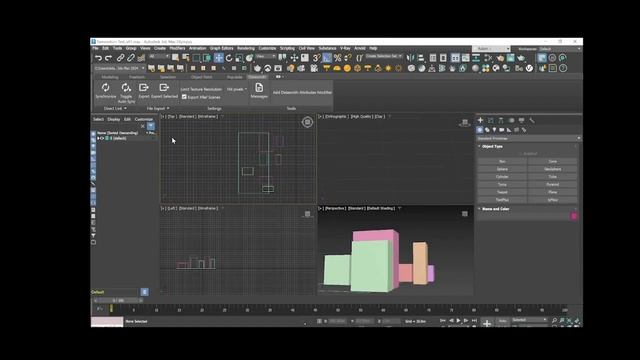Click the Export icon in Datasmith ribbon
Image resolution: width=640 pixels, height=360 pixels.
[144, 88]
